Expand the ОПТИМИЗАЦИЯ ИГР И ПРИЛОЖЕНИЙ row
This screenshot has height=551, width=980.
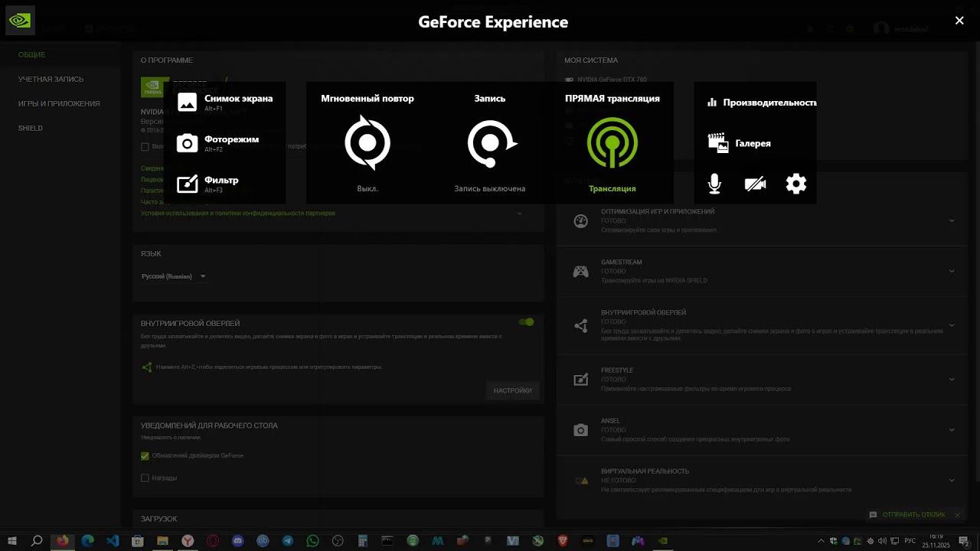point(952,221)
